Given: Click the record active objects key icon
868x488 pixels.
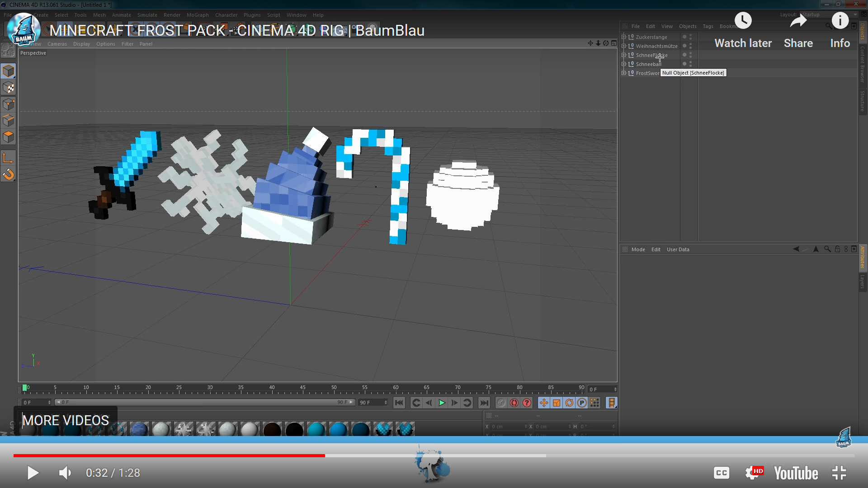Looking at the screenshot, I should click(x=501, y=403).
